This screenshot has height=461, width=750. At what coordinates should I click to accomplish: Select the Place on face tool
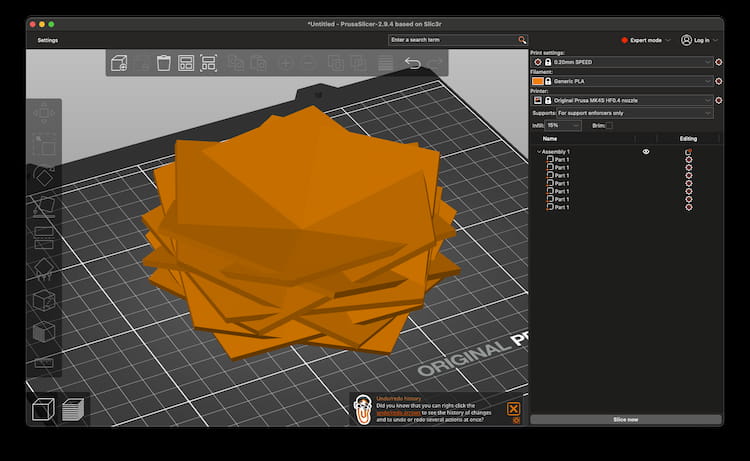click(x=45, y=206)
